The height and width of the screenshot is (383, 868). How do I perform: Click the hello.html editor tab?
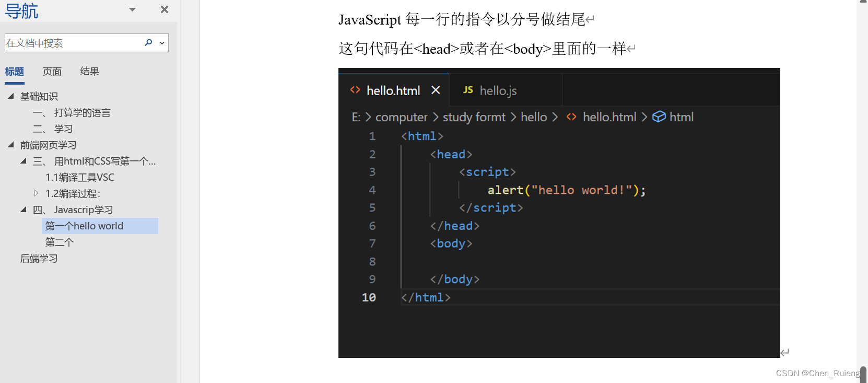click(393, 91)
